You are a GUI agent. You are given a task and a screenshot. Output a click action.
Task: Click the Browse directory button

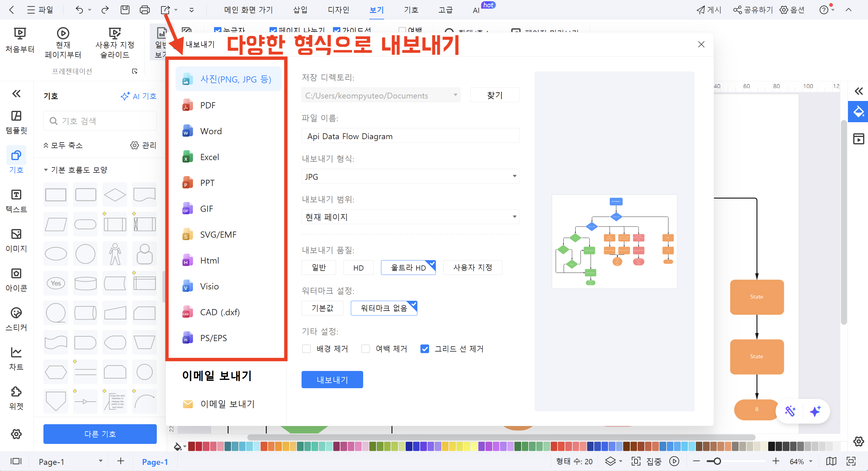[494, 95]
